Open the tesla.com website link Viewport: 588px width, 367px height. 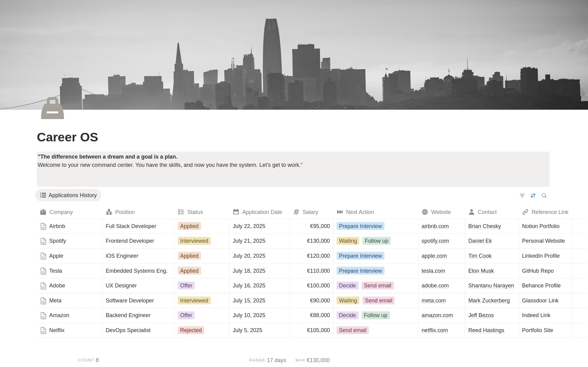click(x=433, y=271)
